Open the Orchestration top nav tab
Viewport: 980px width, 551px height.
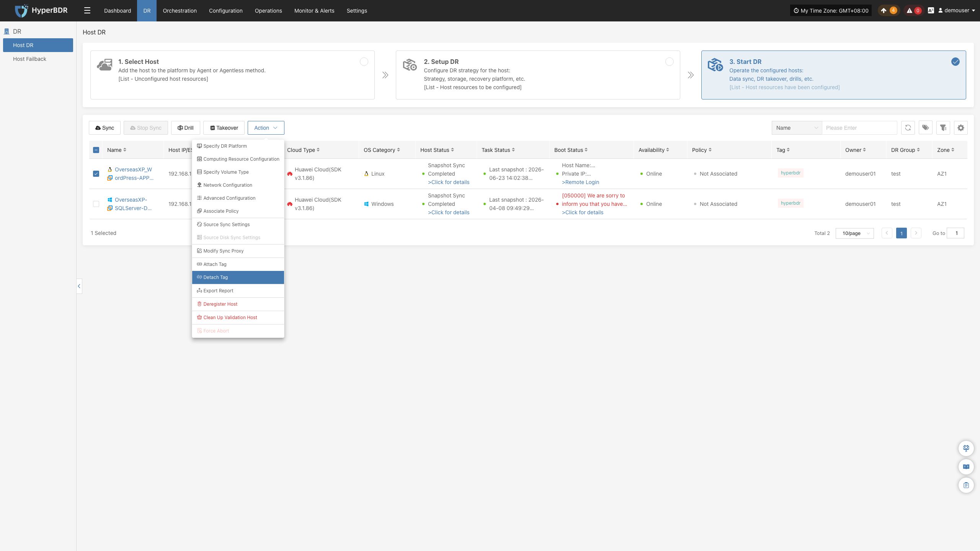pyautogui.click(x=180, y=11)
